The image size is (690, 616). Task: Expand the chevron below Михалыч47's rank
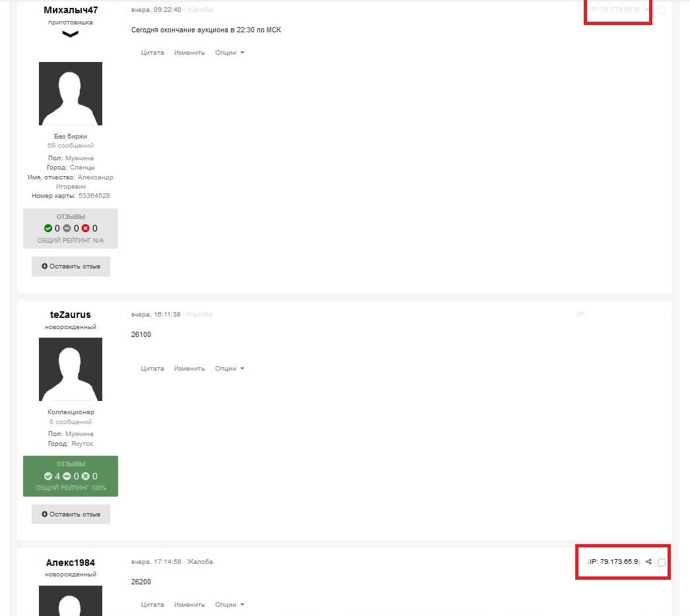71,34
